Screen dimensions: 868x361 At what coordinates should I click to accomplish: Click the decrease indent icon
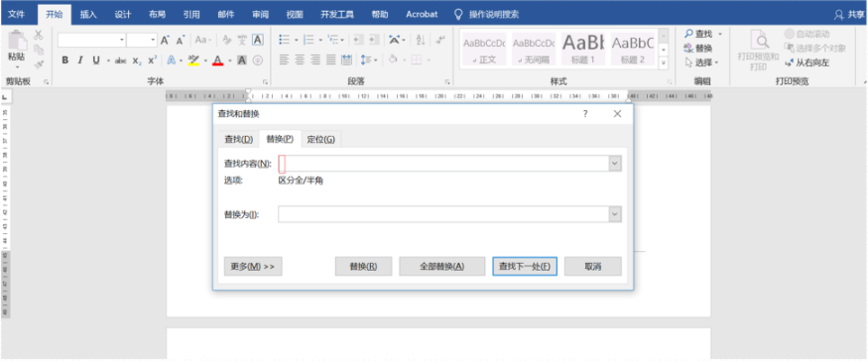pyautogui.click(x=358, y=40)
